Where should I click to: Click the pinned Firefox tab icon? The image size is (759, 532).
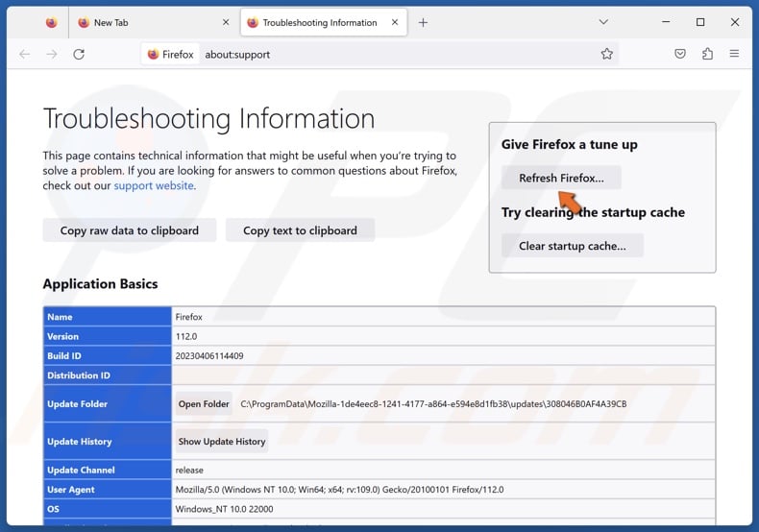coord(51,22)
